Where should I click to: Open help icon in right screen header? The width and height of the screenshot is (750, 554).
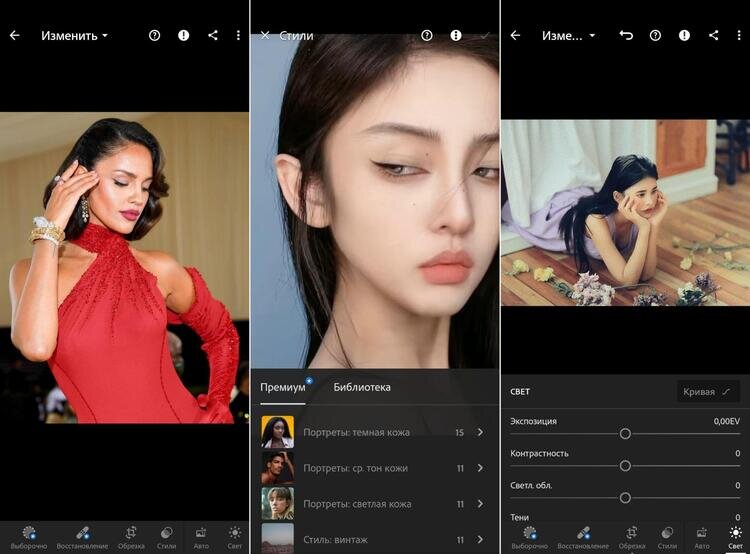click(655, 35)
